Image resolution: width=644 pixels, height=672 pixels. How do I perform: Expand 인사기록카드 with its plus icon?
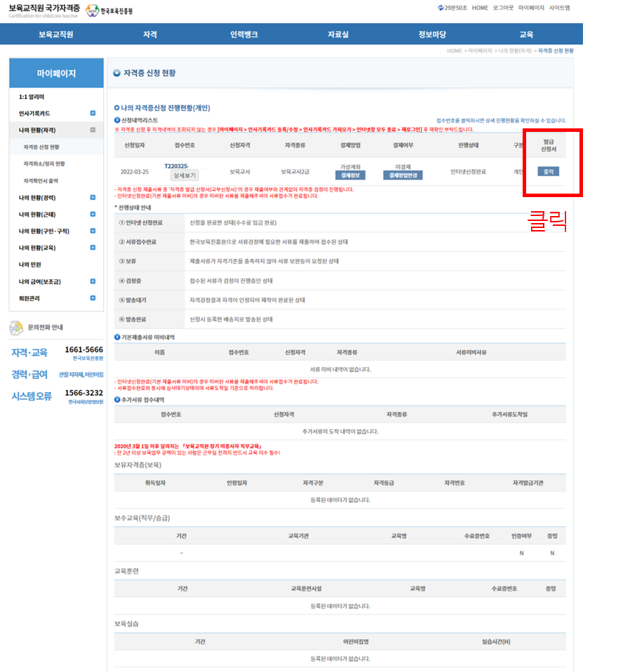click(x=93, y=114)
